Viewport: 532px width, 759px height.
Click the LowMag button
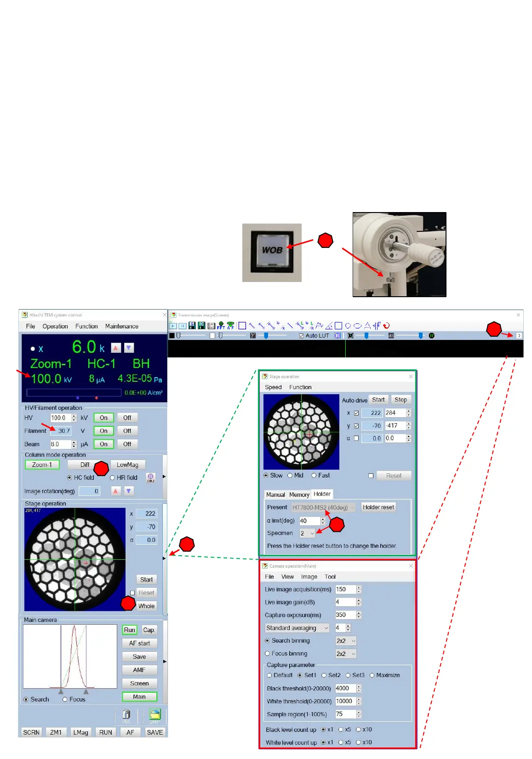point(127,465)
